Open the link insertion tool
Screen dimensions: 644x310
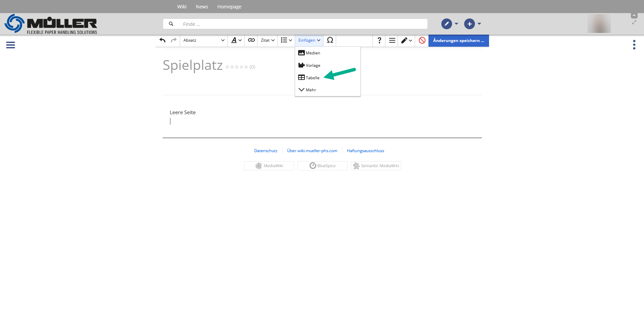(x=251, y=40)
